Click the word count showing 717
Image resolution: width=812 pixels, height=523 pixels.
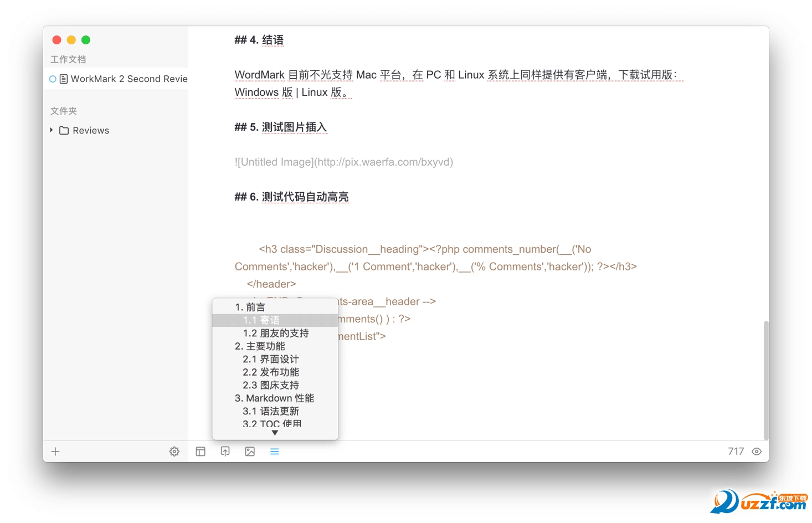736,452
